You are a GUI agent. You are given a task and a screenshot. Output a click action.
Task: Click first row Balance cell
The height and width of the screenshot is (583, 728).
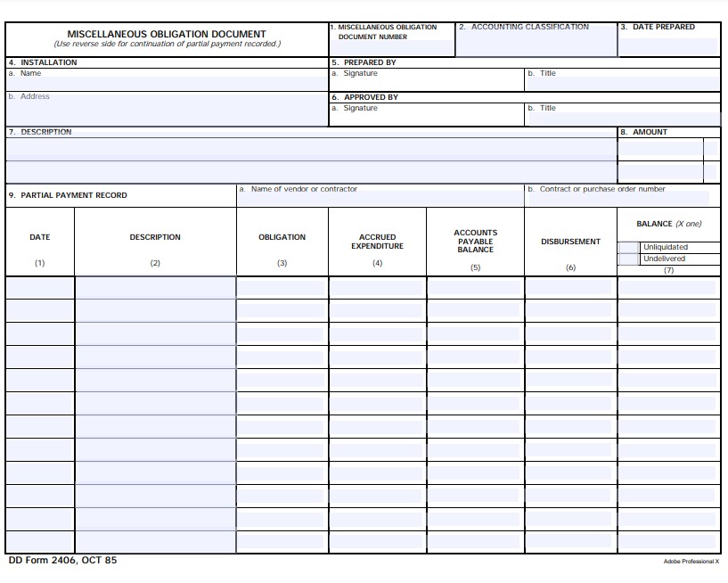pyautogui.click(x=667, y=288)
